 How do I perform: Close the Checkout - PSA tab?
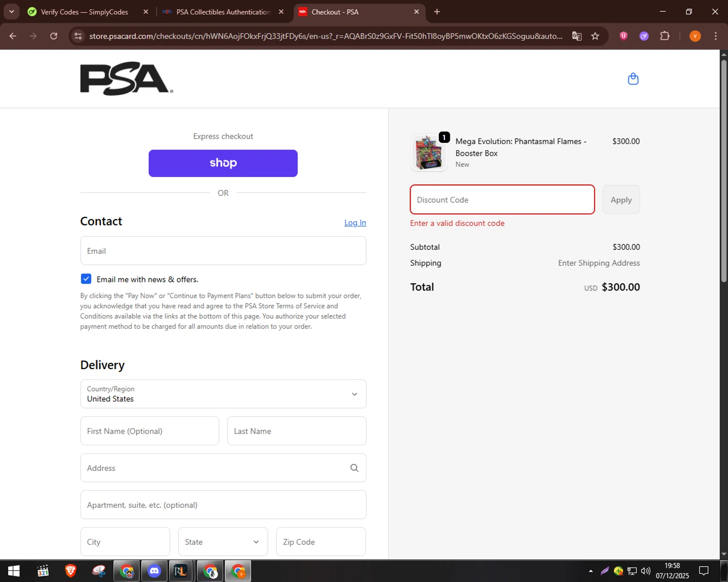point(416,12)
